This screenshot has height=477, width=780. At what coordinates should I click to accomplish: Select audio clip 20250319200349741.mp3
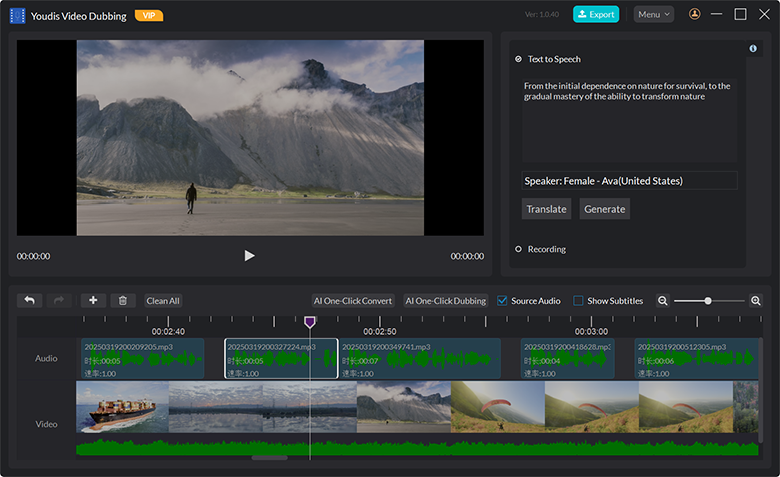coord(420,359)
